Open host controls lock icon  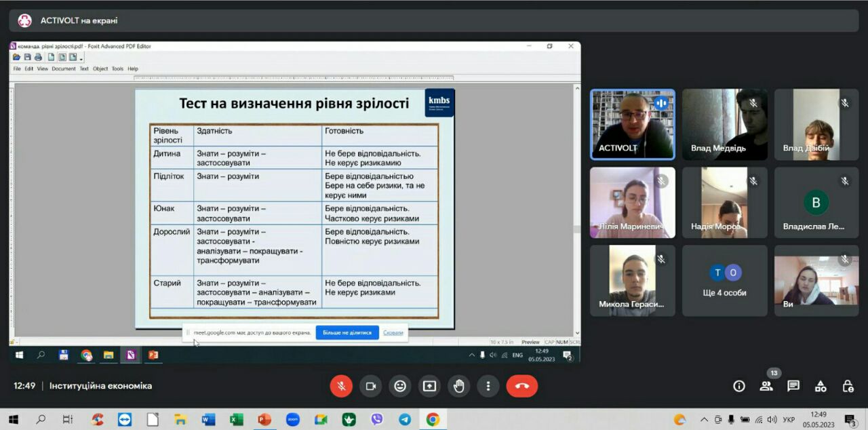coord(848,386)
